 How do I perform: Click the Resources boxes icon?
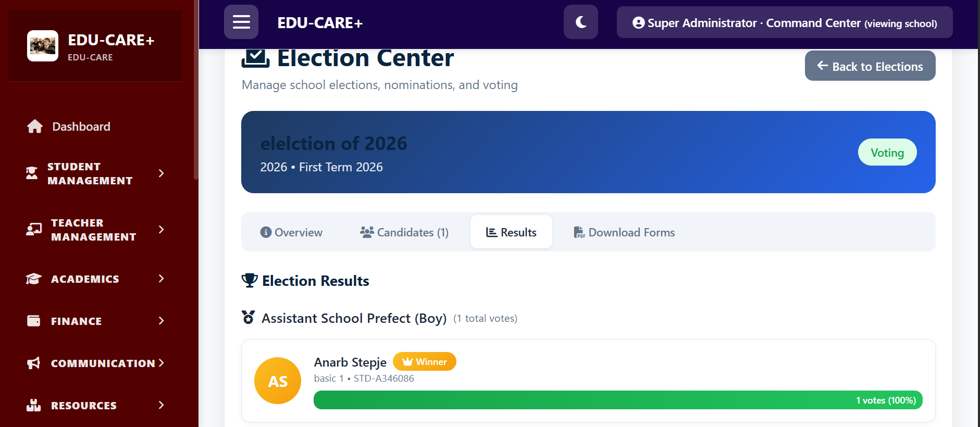coord(34,405)
